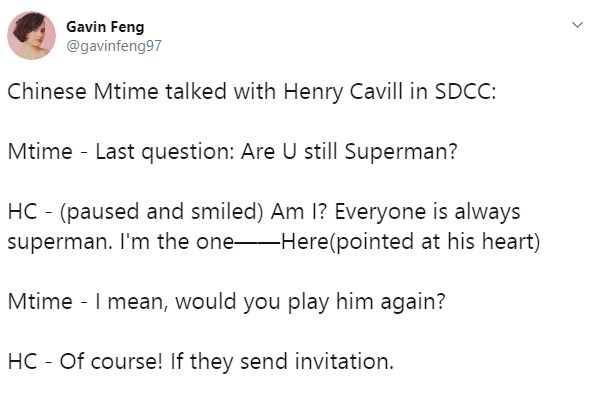Open the @gavinfeng97 handle link
Image resolution: width=593 pixels, height=395 pixels.
(x=114, y=46)
